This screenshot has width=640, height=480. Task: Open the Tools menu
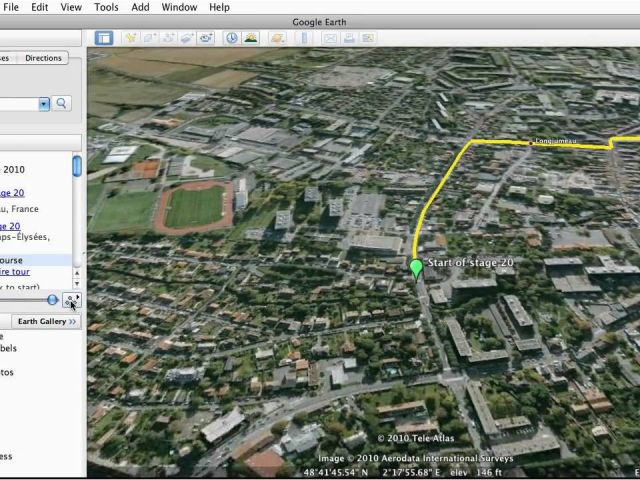pos(106,7)
